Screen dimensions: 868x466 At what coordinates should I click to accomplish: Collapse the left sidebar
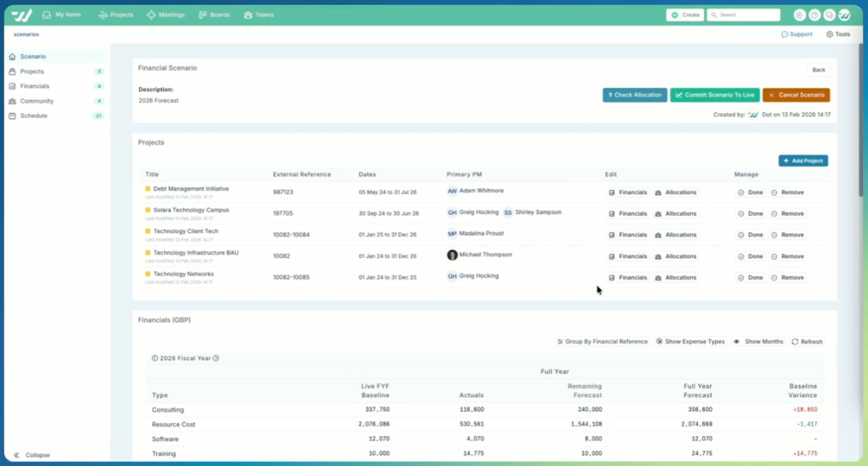pos(32,455)
